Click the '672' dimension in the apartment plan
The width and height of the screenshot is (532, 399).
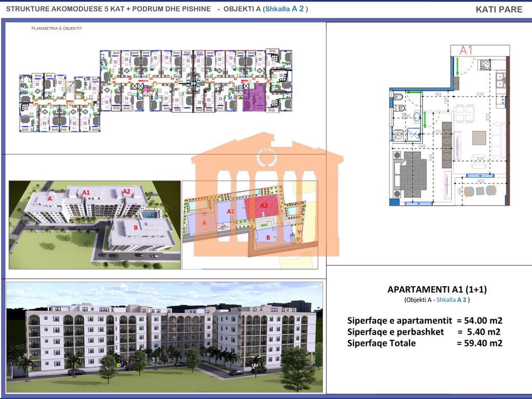487,117
